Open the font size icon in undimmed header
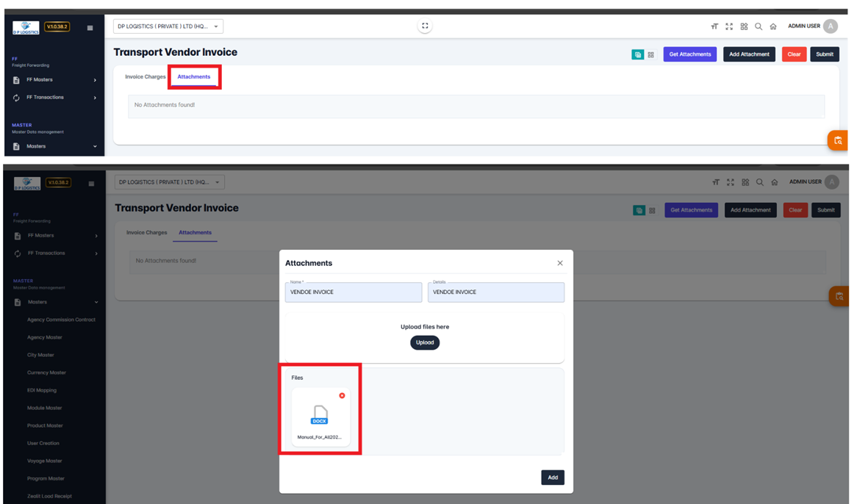The width and height of the screenshot is (857, 504). 714,26
